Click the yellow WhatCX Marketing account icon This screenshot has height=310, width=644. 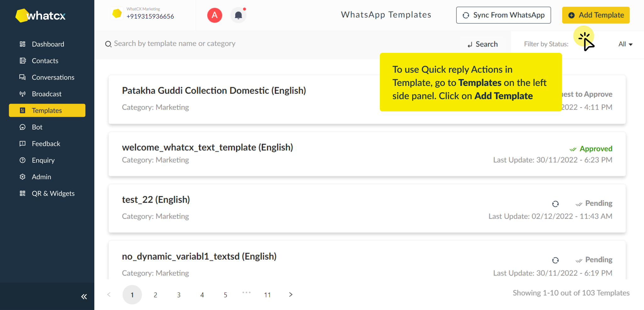pyautogui.click(x=117, y=14)
